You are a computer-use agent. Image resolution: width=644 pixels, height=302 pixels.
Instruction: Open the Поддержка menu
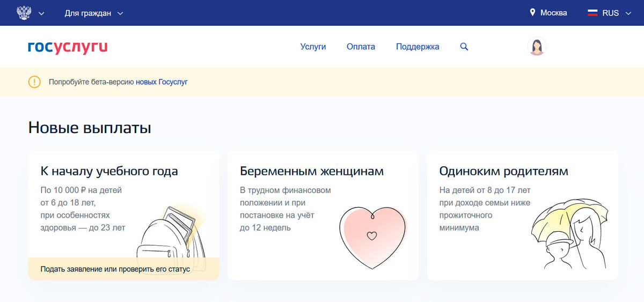tap(418, 47)
